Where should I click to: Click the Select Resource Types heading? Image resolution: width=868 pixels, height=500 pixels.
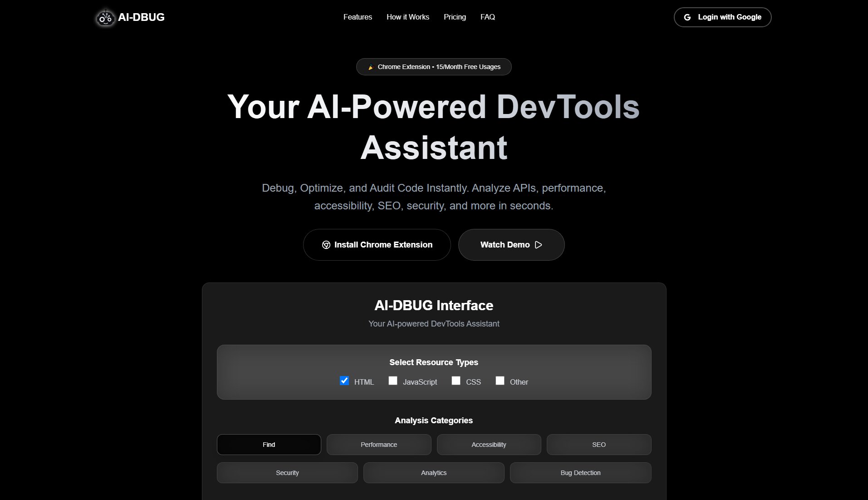tap(434, 362)
